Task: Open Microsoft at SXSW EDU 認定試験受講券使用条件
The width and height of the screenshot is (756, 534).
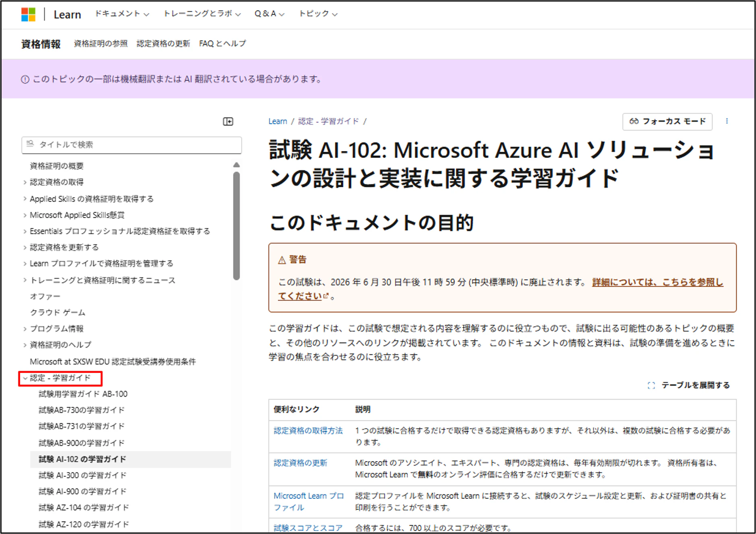Action: point(113,362)
